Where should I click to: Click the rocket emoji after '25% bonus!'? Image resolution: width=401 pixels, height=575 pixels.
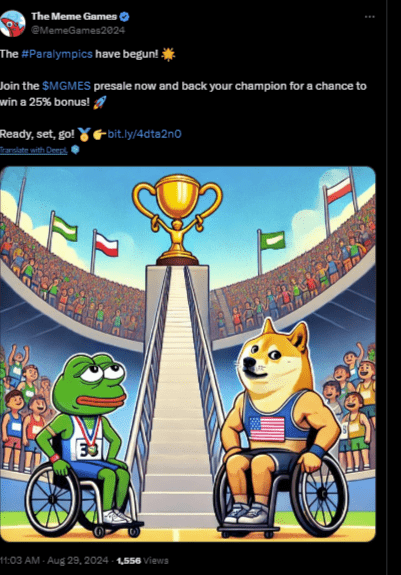point(100,102)
